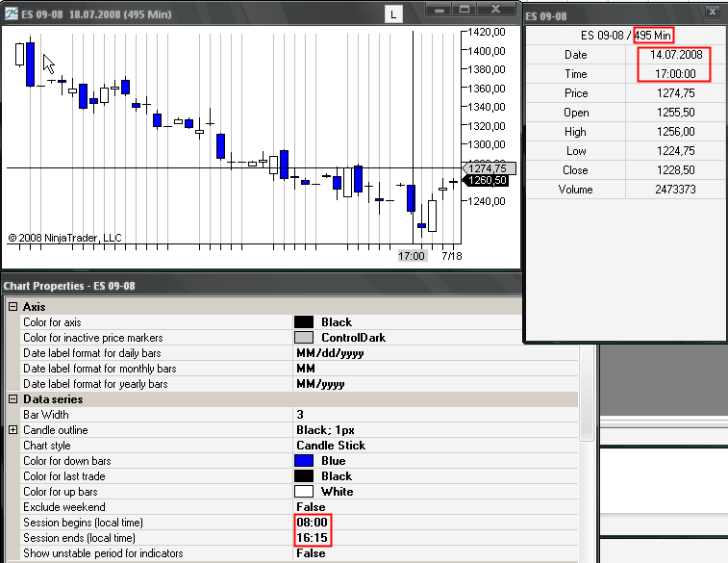Click the Volume value 2473373 in data box
The width and height of the screenshot is (728, 563).
675,190
